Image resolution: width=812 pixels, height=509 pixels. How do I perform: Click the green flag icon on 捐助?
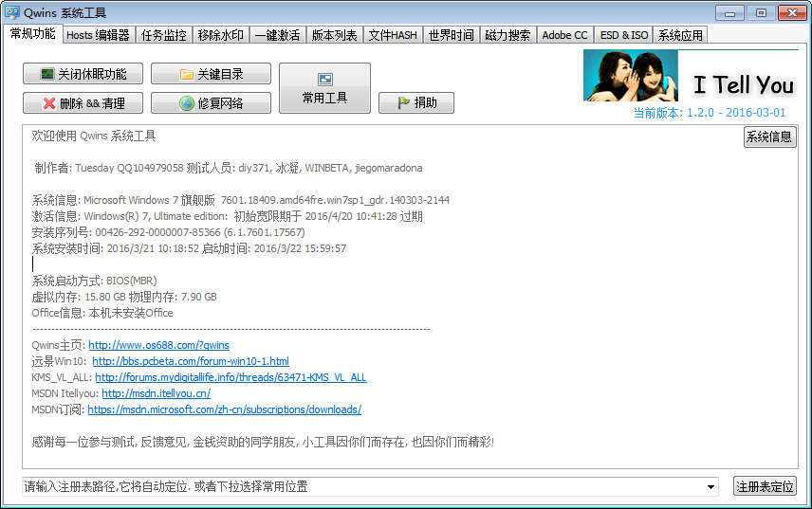(x=404, y=103)
